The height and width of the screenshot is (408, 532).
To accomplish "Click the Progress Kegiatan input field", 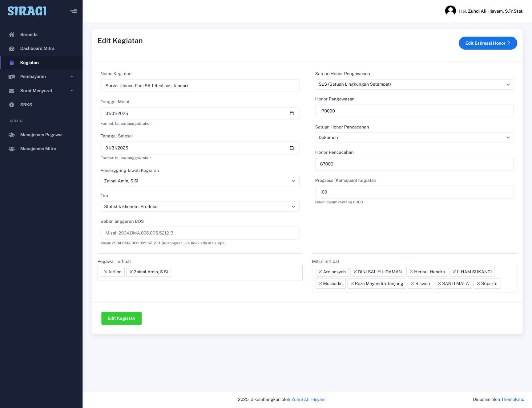I will pos(414,192).
